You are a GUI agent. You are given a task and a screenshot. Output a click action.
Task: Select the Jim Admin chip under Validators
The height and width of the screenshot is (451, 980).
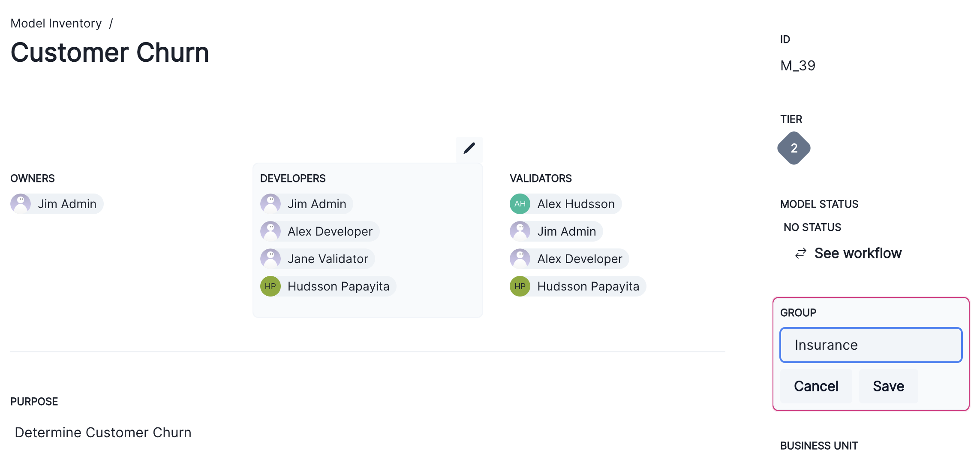(555, 231)
